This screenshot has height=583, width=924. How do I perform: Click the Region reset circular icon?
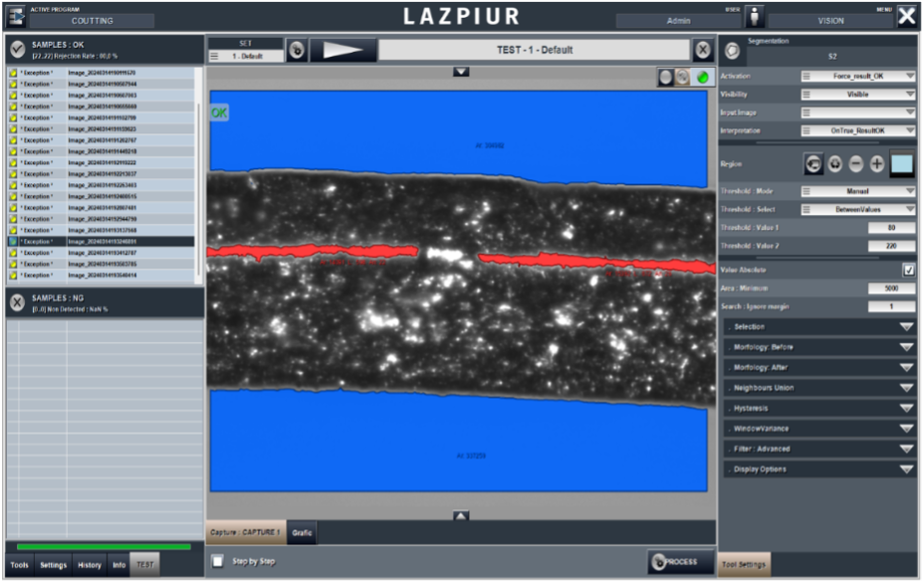point(835,164)
